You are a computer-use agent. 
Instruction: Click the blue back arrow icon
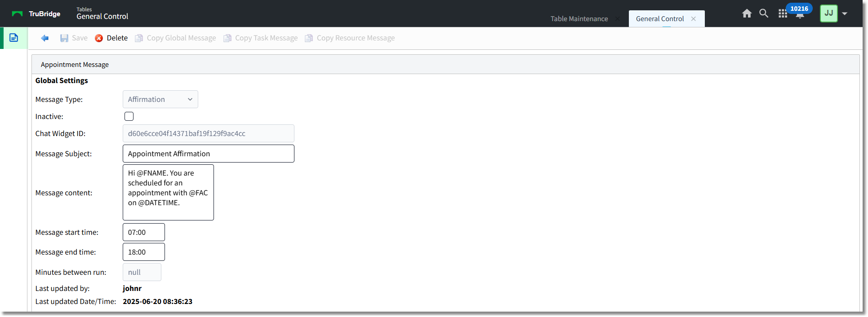tap(45, 38)
